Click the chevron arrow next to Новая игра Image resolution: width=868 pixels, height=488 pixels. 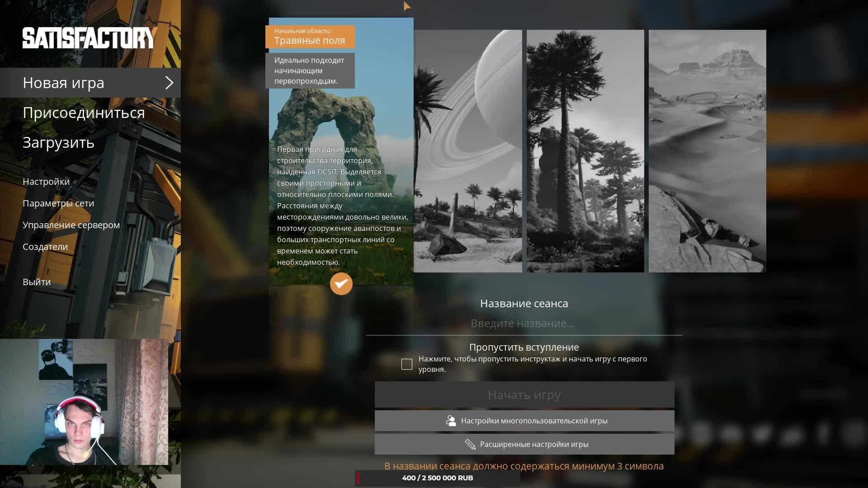169,83
